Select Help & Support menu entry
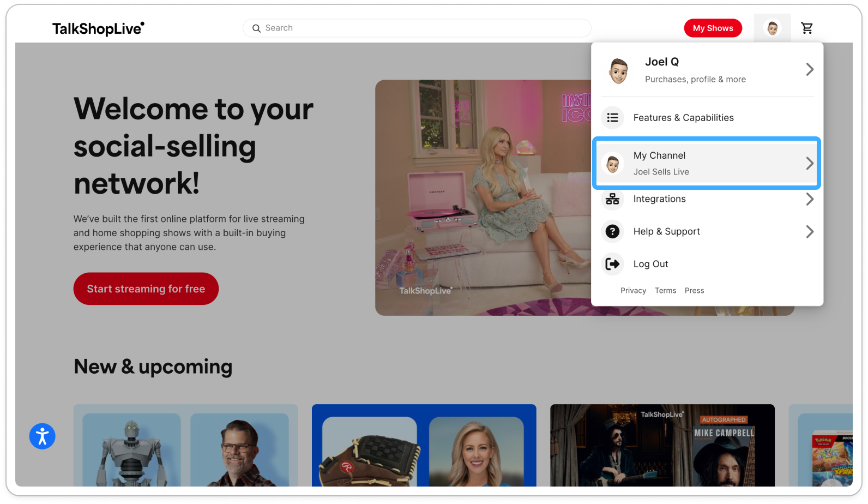The width and height of the screenshot is (868, 504). (707, 232)
